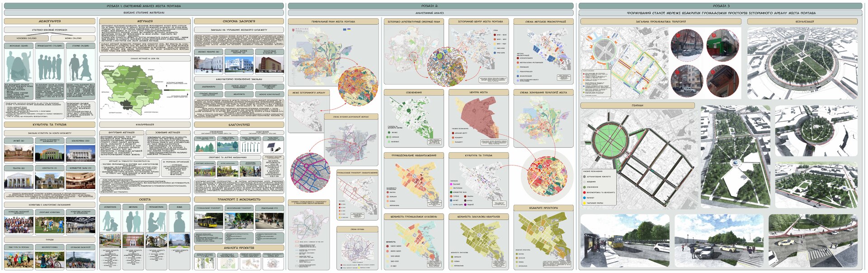Click the football players photo thumbnail
This screenshot has width=868, height=273.
50,225
